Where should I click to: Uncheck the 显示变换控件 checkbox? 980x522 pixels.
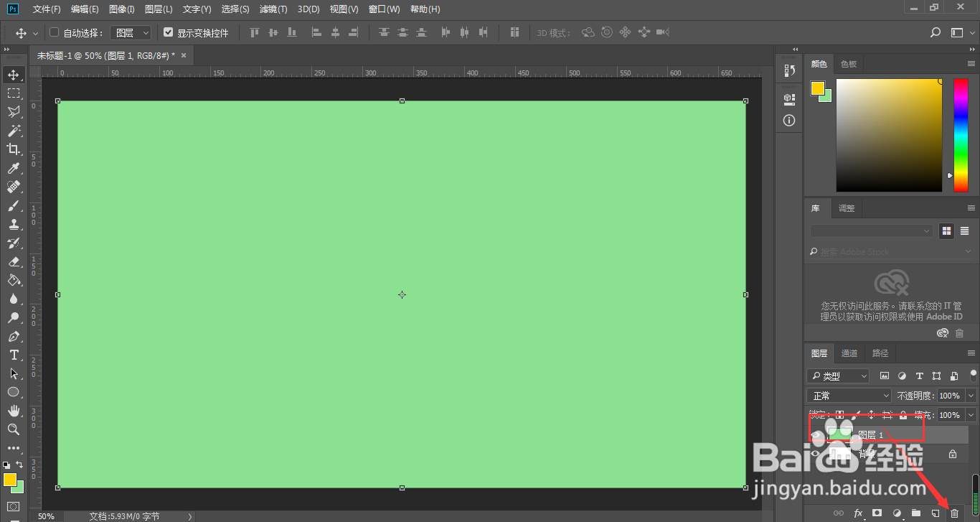click(169, 32)
